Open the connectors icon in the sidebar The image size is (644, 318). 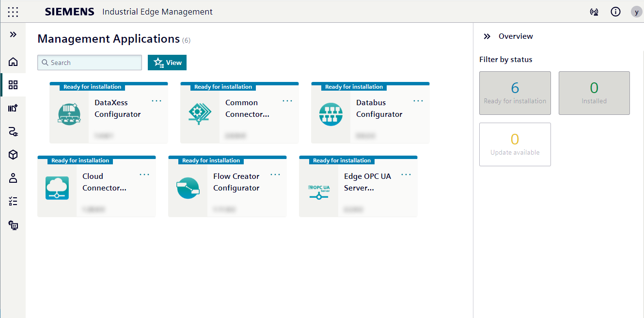click(x=13, y=131)
